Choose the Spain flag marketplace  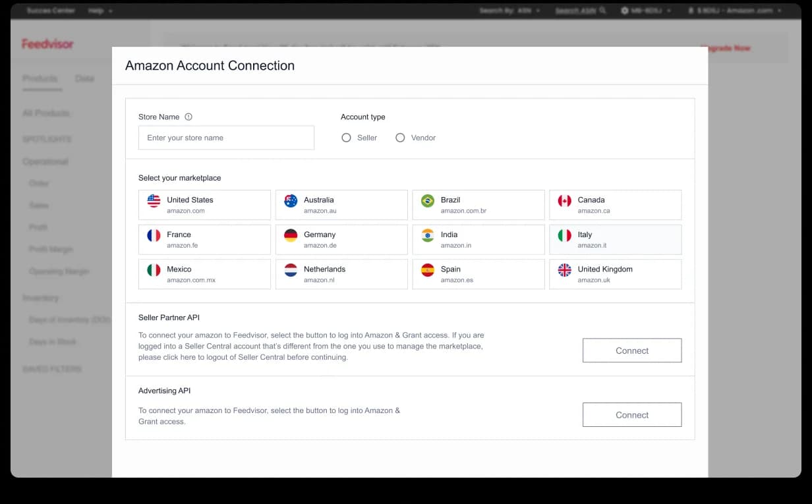coord(478,274)
